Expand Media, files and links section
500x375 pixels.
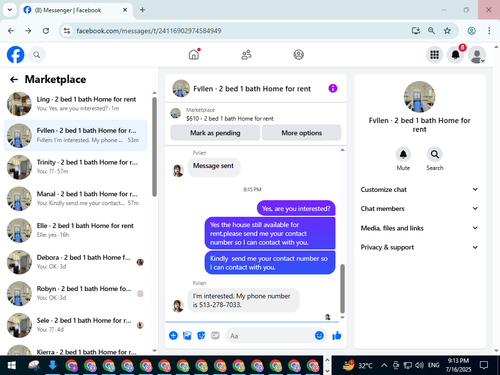click(419, 228)
